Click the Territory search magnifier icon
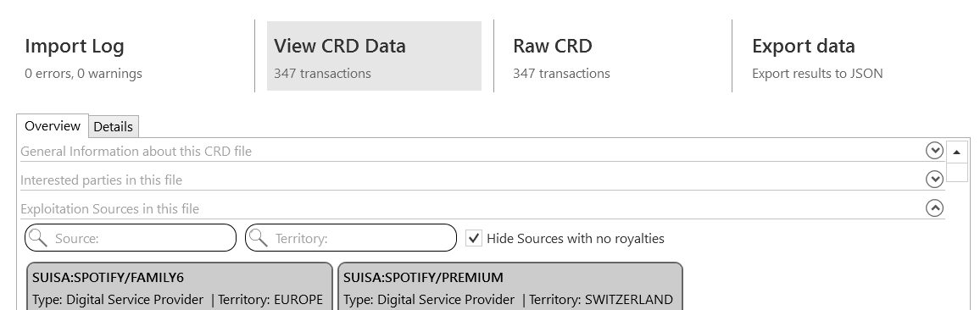Image resolution: width=980 pixels, height=310 pixels. pos(259,238)
